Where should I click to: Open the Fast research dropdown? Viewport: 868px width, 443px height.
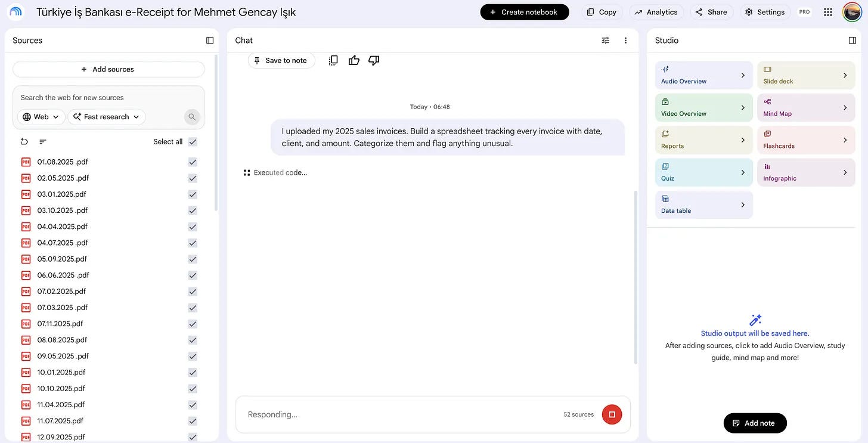click(106, 117)
